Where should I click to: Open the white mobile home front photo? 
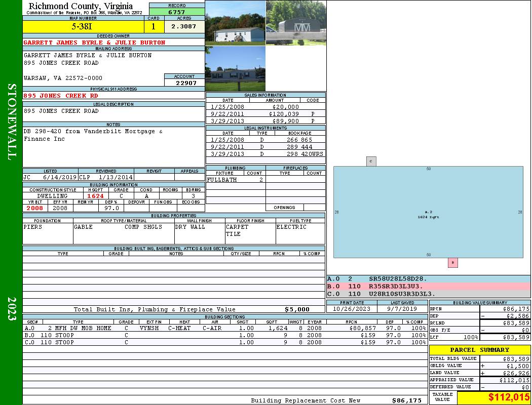[235, 23]
